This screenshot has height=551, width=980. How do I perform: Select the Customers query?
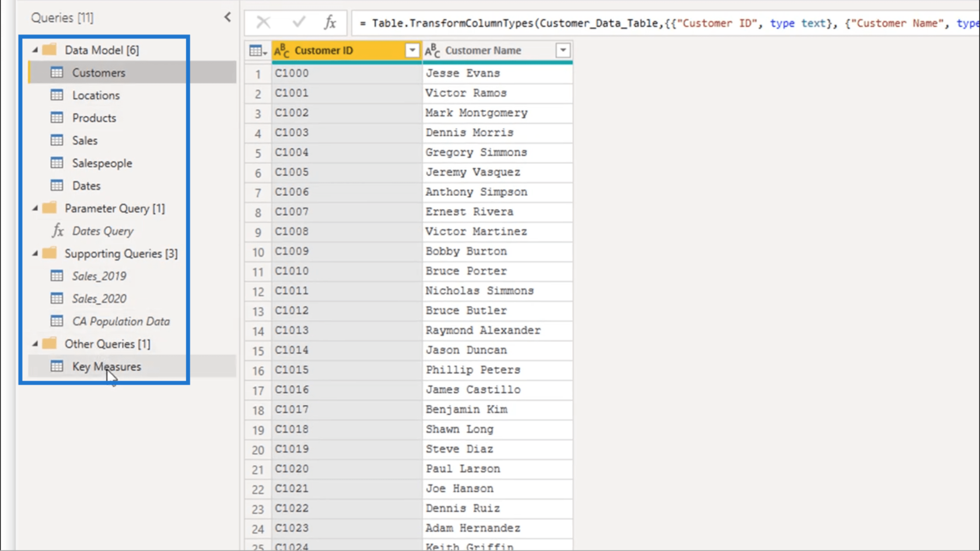132,72
